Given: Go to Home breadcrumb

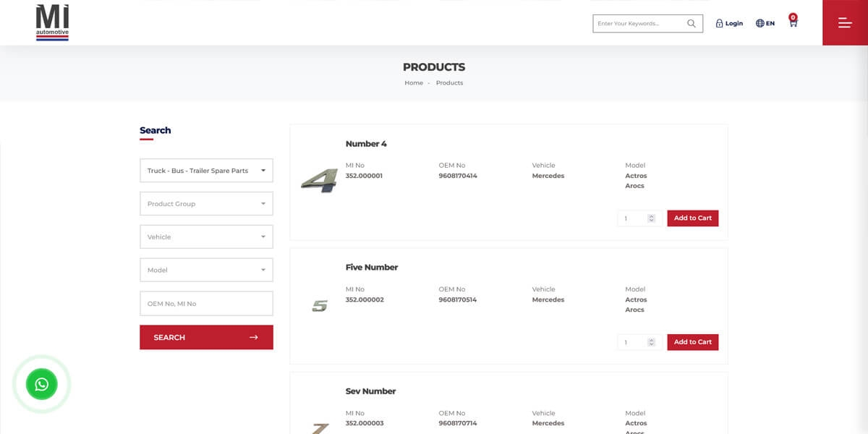Looking at the screenshot, I should click(x=414, y=83).
